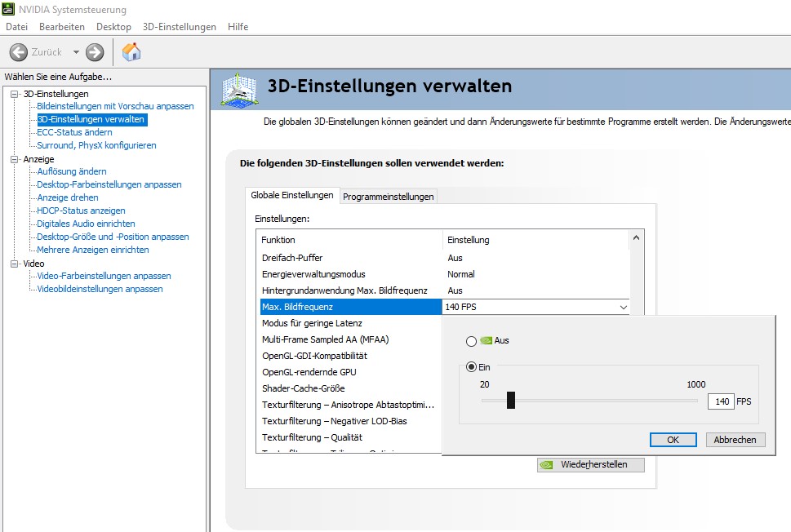Select the Energieverwaltungsmodus row
Screen dimensions: 791x532
point(444,274)
